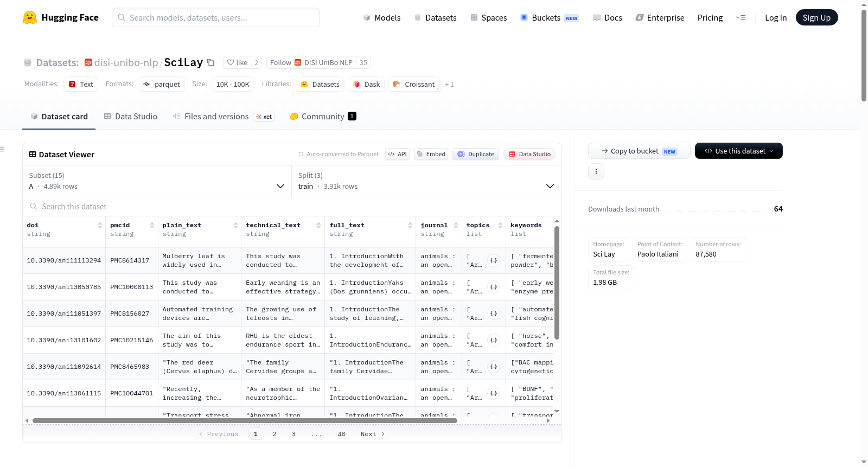Click the API button in Dataset Viewer
Viewport: 868px width, 467px height.
tap(397, 154)
